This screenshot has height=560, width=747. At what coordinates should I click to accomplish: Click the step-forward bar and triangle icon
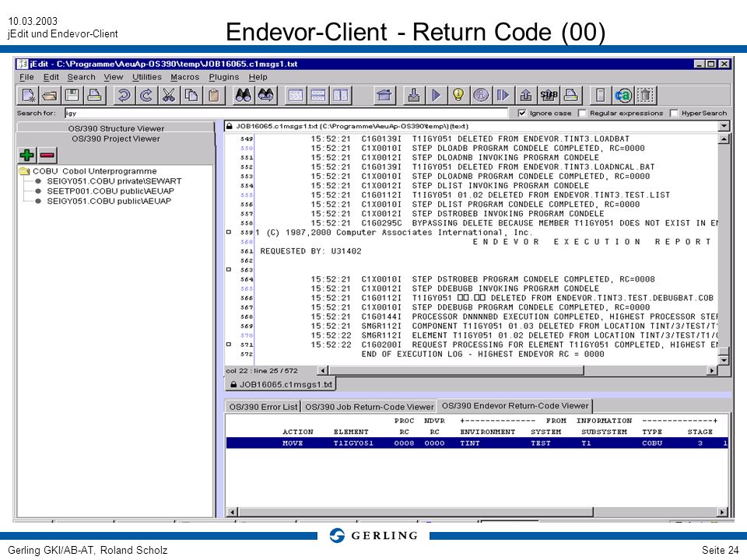coord(503,96)
